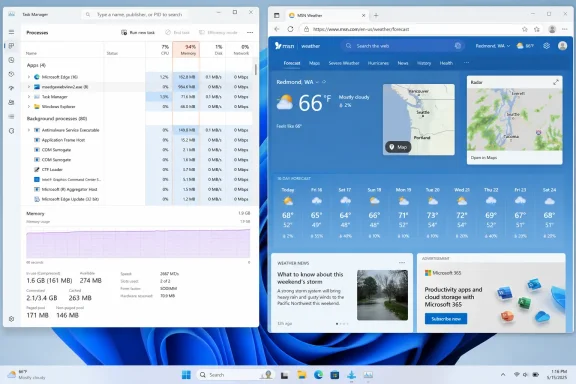The image size is (576, 384).
Task: Click the Radar map thumbnail
Action: [514, 119]
